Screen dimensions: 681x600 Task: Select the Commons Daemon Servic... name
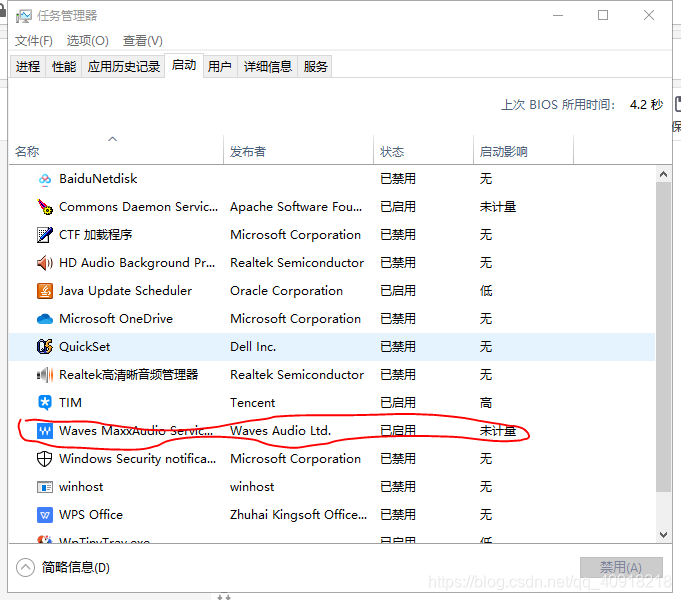pyautogui.click(x=139, y=207)
